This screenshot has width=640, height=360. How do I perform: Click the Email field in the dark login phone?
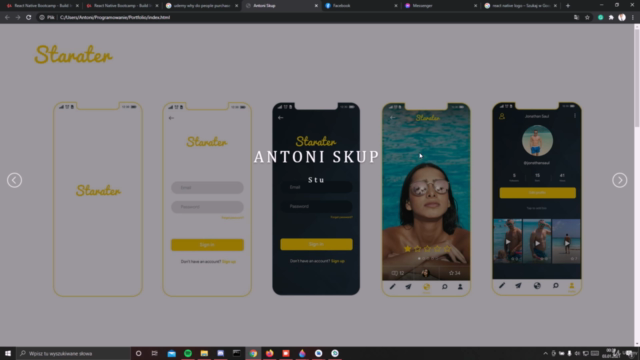tap(316, 187)
